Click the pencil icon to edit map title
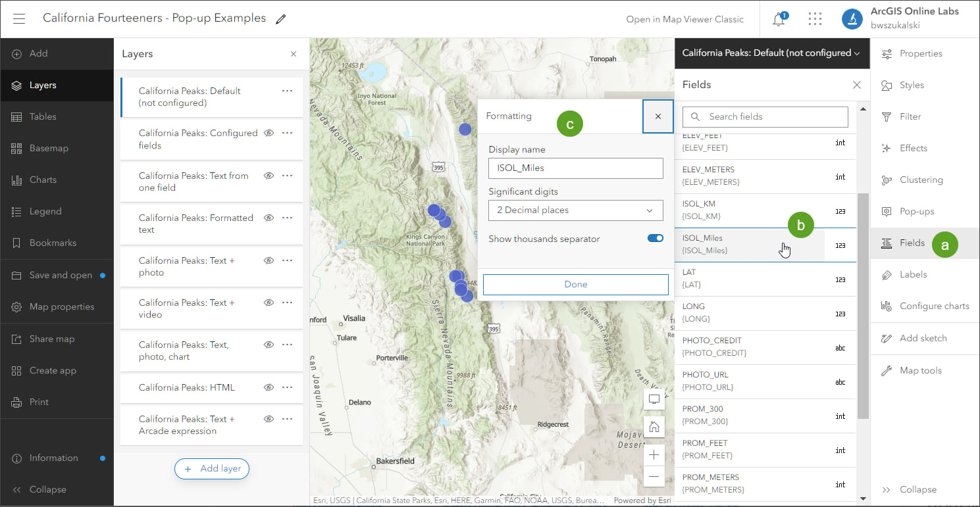Viewport: 980px width, 507px height. [x=281, y=19]
